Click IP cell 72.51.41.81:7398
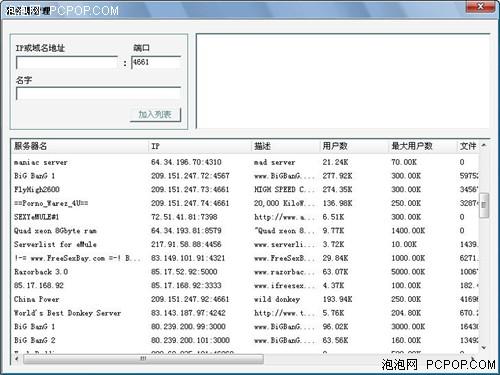This screenshot has height=375, width=500. [x=184, y=217]
